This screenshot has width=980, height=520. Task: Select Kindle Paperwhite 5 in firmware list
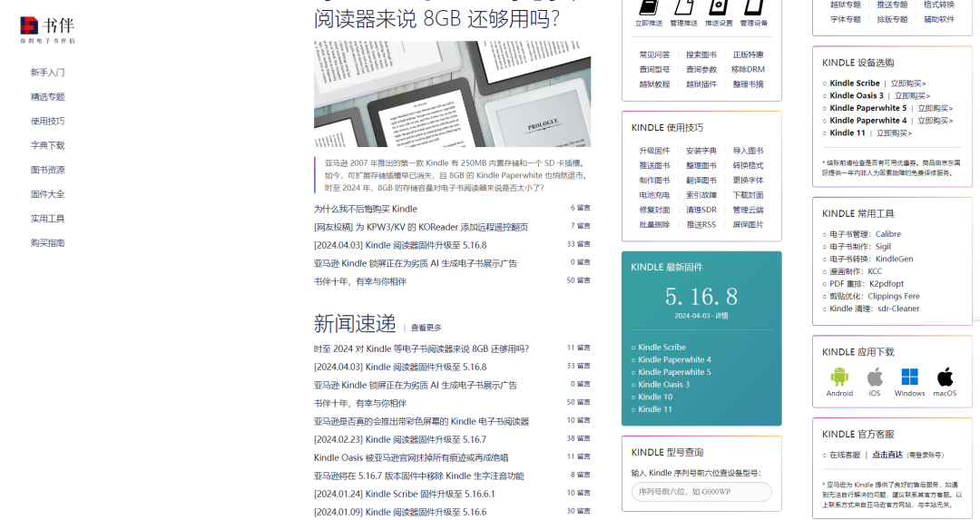(674, 372)
